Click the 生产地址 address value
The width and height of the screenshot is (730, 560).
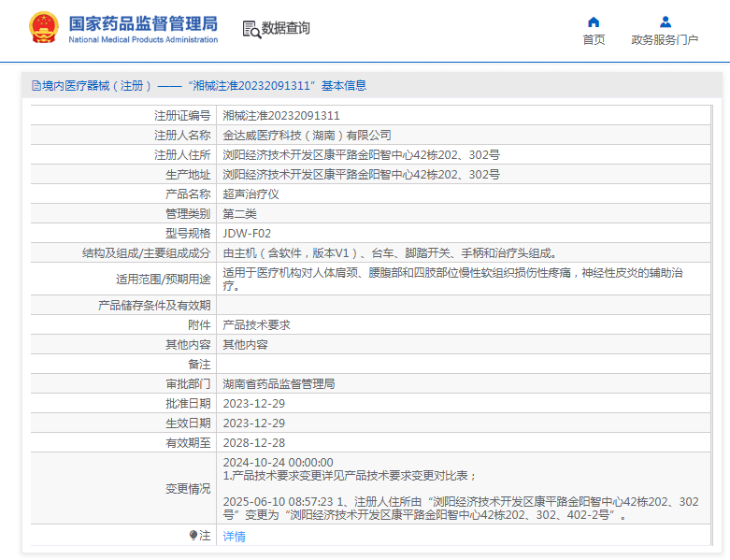click(x=362, y=174)
